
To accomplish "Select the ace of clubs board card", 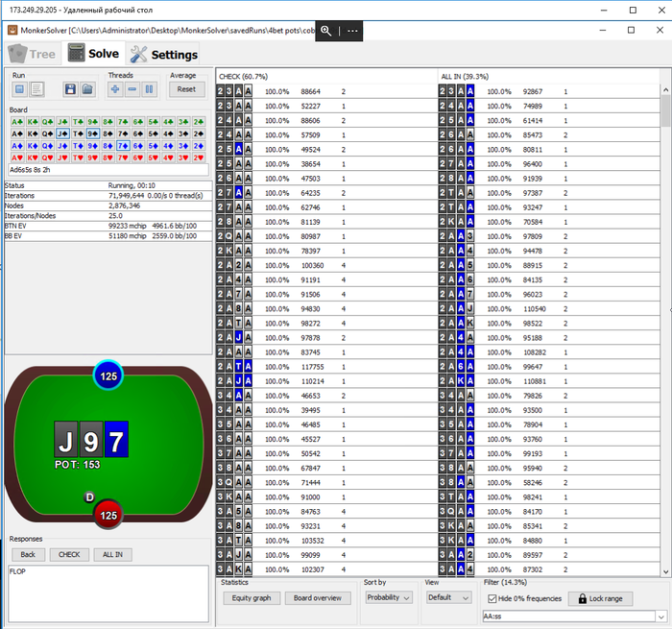I will pos(17,122).
